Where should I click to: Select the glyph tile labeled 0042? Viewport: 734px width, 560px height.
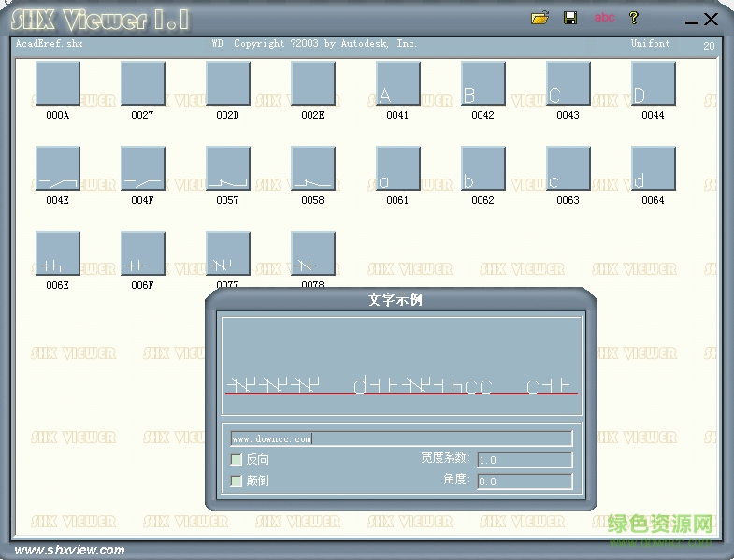coord(482,84)
